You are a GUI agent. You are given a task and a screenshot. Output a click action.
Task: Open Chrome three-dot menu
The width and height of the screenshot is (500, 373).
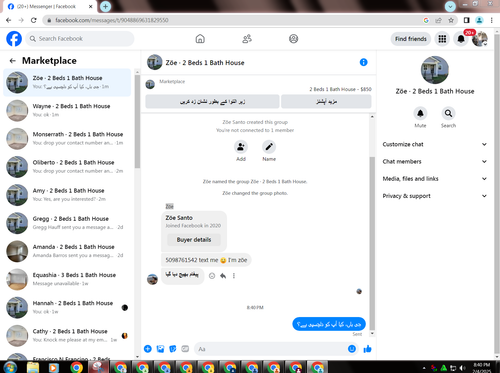tap(492, 20)
